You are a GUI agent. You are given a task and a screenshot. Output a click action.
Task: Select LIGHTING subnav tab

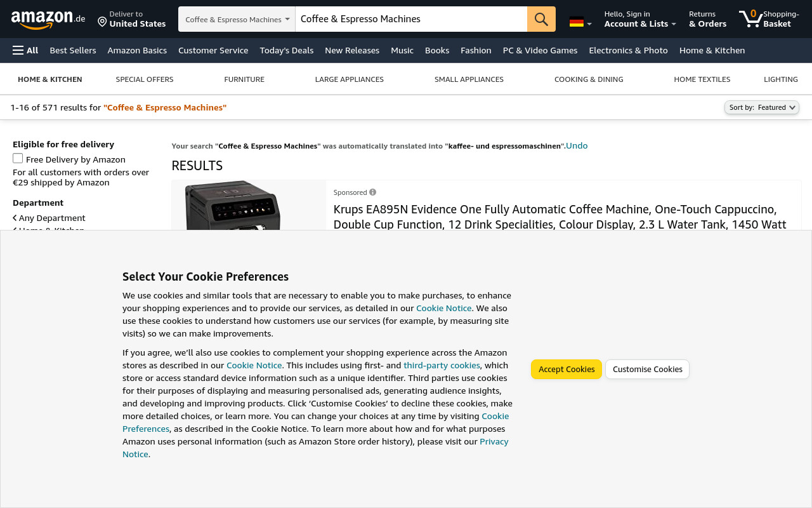(x=781, y=79)
